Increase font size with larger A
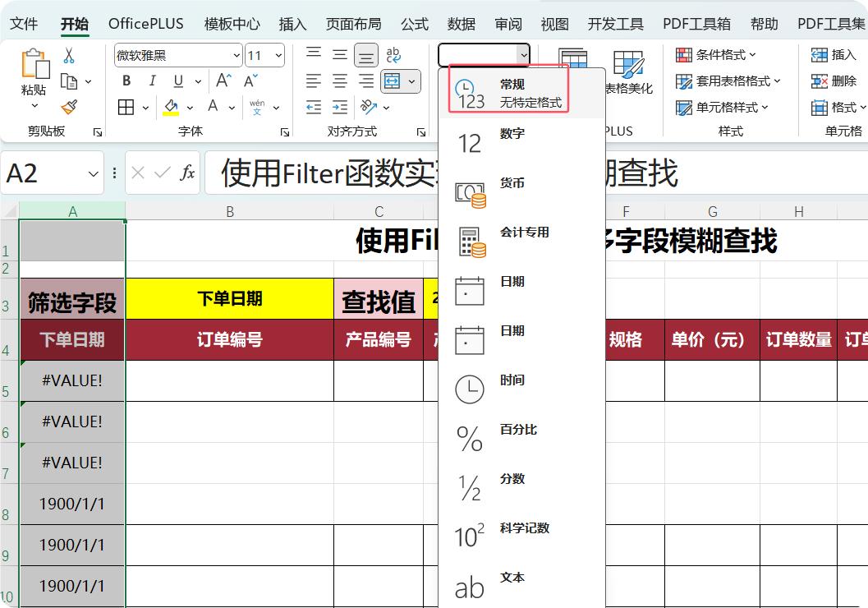This screenshot has width=868, height=608. click(x=223, y=81)
